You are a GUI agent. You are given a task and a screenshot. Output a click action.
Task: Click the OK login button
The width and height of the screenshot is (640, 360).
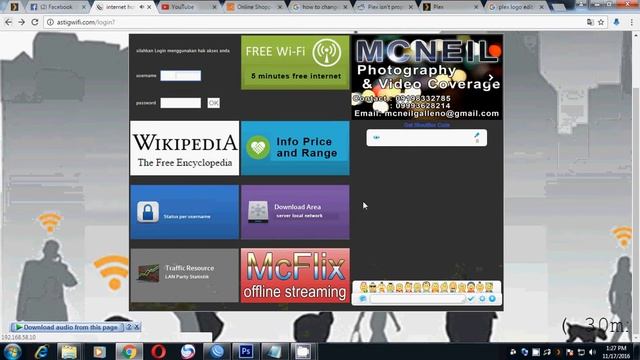coord(213,103)
